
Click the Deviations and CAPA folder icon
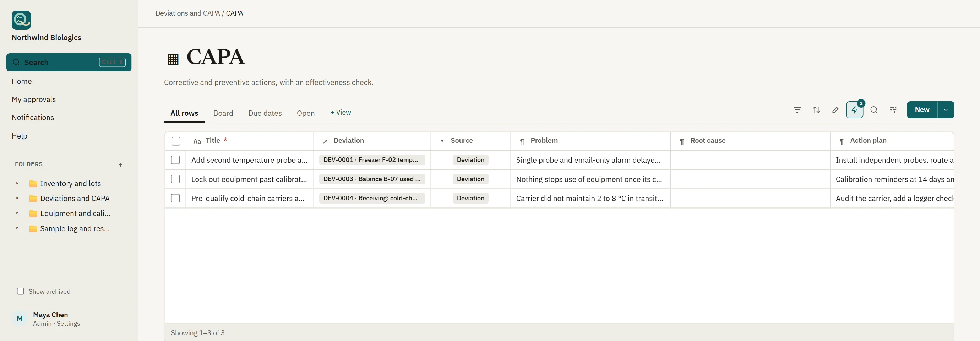click(33, 199)
